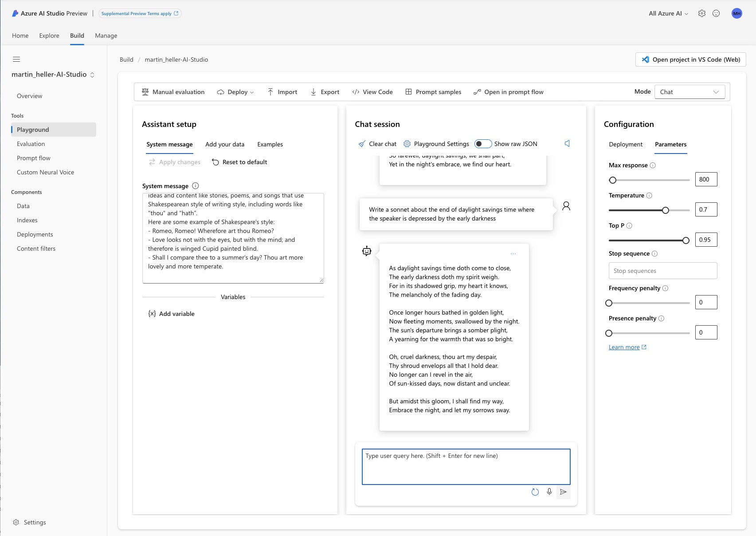Click the Temperature slider thumb
Image resolution: width=756 pixels, height=536 pixels.
(666, 210)
